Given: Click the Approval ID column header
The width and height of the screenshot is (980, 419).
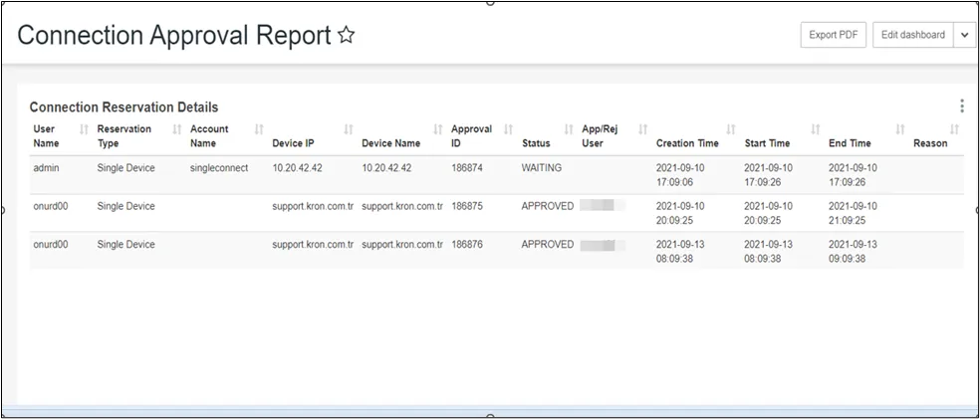Looking at the screenshot, I should click(471, 136).
